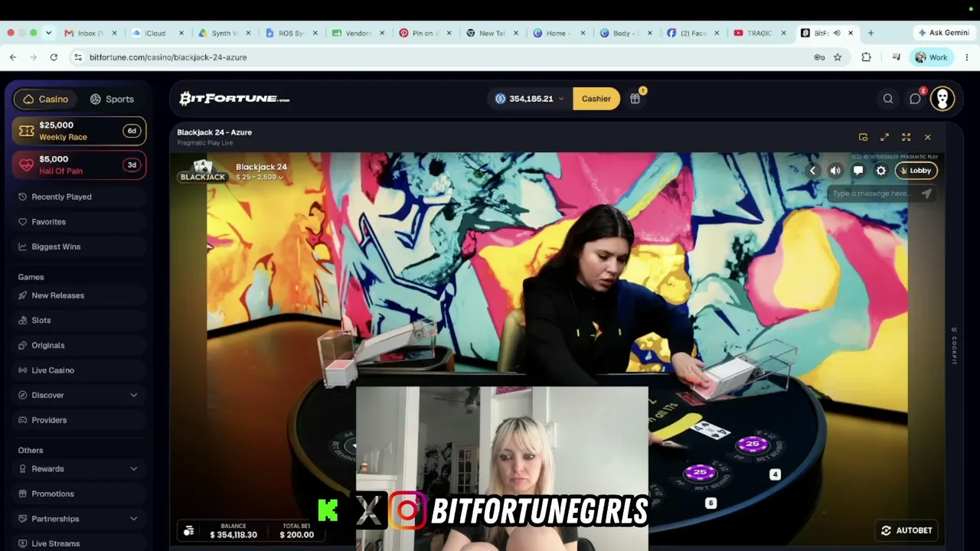
Task: Open the gift box rewards icon
Action: pyautogui.click(x=635, y=99)
